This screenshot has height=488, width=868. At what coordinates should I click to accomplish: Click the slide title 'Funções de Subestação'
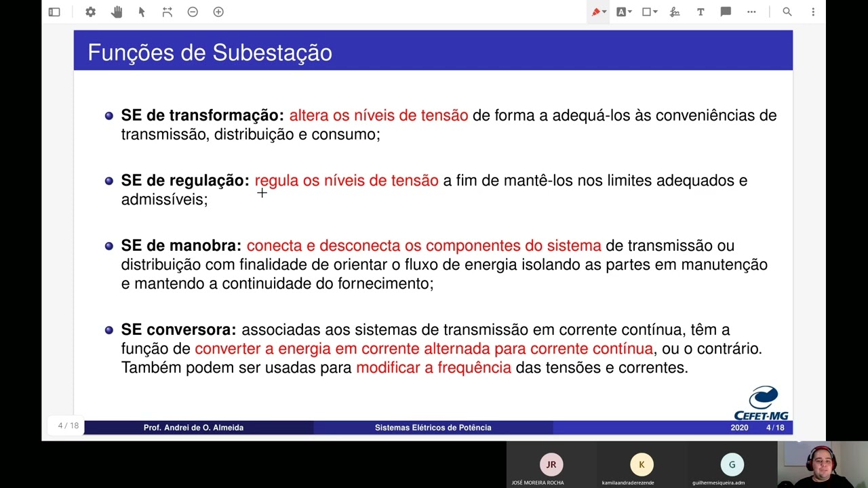click(x=210, y=53)
